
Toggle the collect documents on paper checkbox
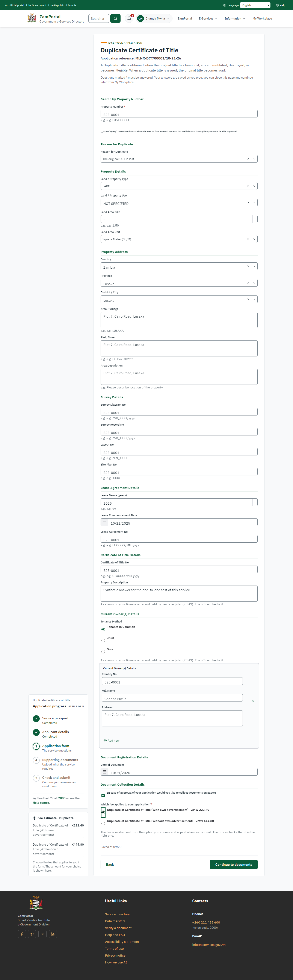(103, 795)
